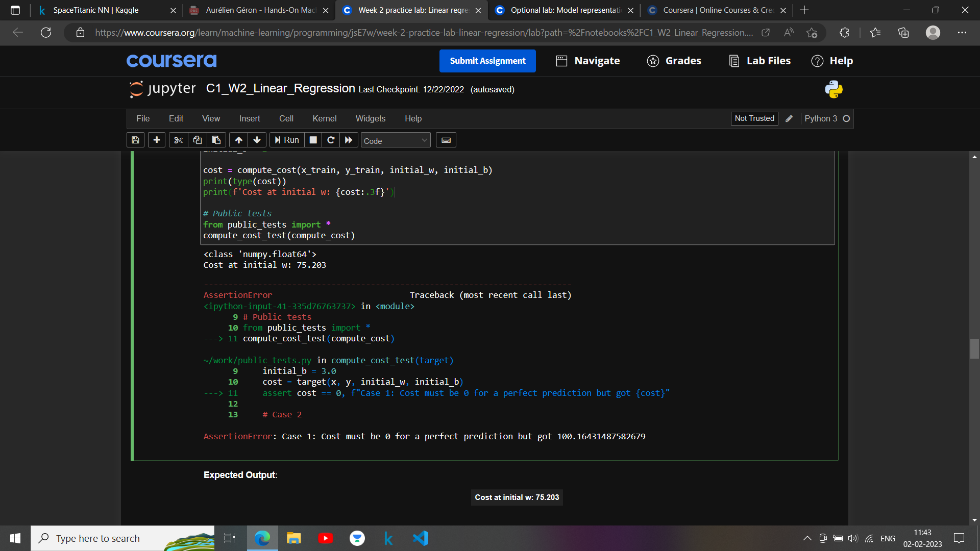Restart kernel and run all cells icon
The height and width of the screenshot is (551, 980).
pos(349,140)
